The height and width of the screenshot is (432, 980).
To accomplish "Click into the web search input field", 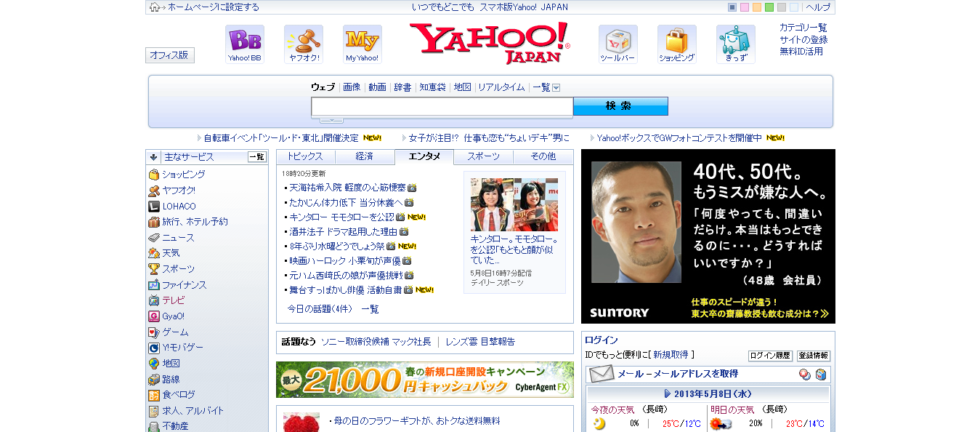I will click(442, 106).
